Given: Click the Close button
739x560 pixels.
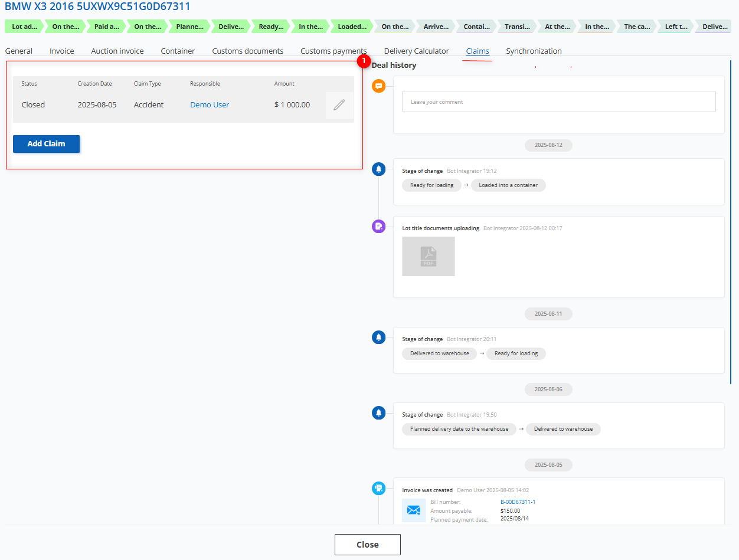Looking at the screenshot, I should coord(368,545).
